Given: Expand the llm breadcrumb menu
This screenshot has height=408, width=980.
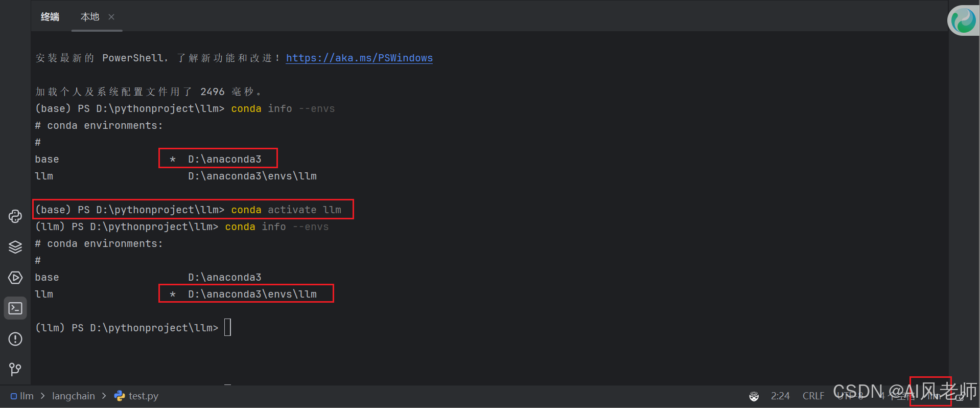Looking at the screenshot, I should point(27,396).
